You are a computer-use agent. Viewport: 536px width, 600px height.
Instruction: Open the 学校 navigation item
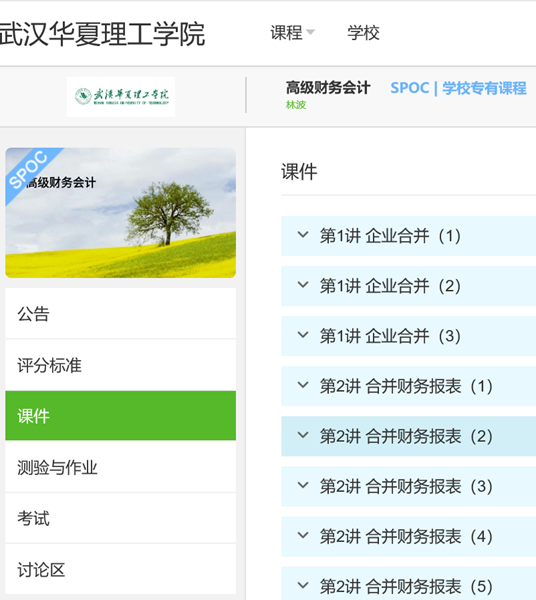363,33
